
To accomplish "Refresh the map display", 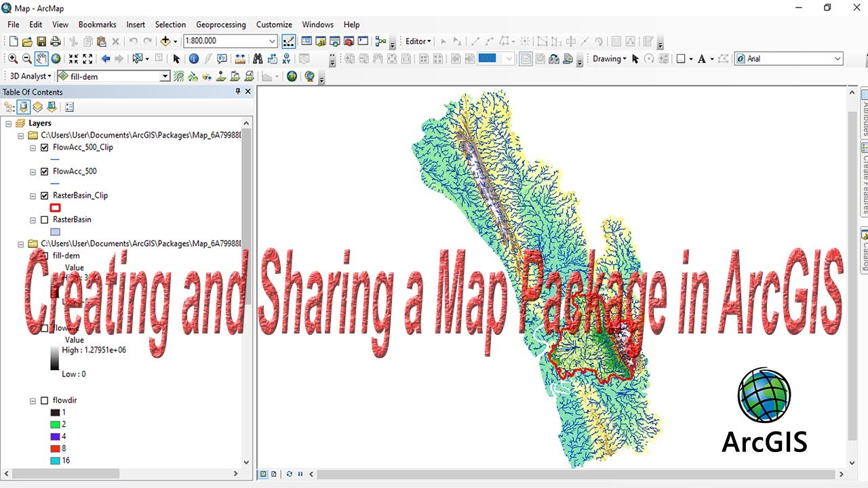I will [x=290, y=474].
